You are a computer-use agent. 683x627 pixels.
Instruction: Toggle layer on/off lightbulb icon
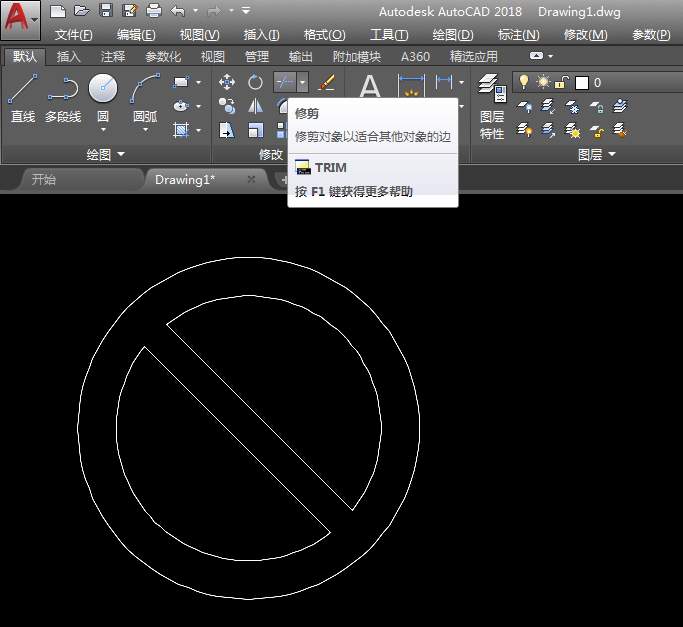coord(523,82)
